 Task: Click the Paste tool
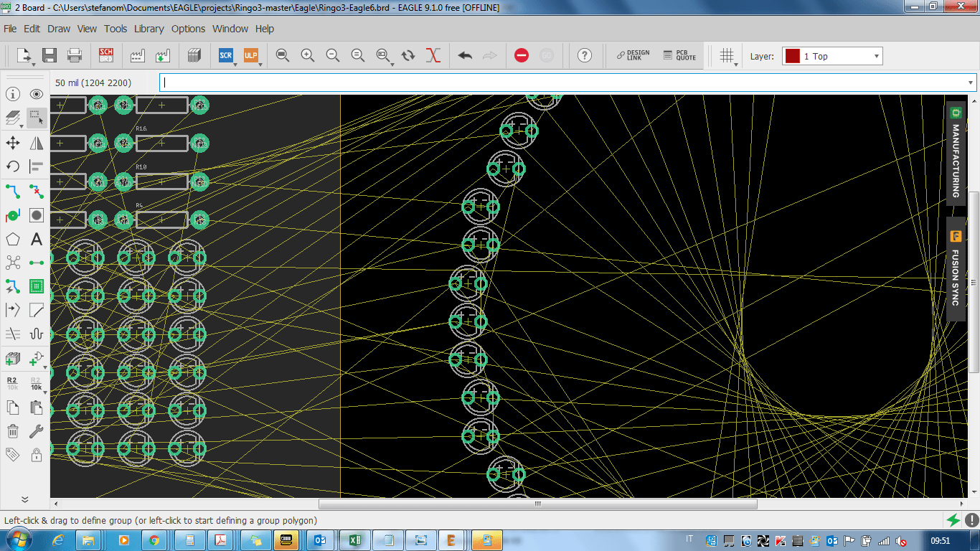[x=37, y=408]
